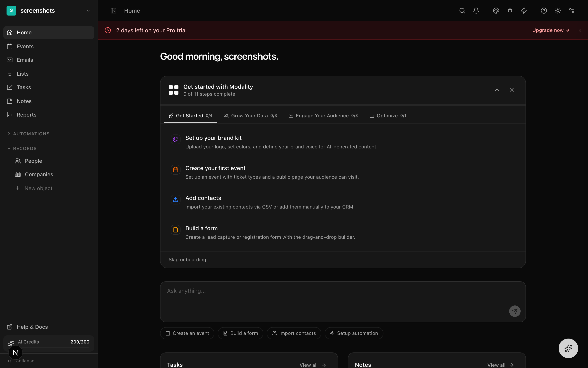The image size is (588, 368).
Task: Collapse the Get started card chevron
Action: 497,90
